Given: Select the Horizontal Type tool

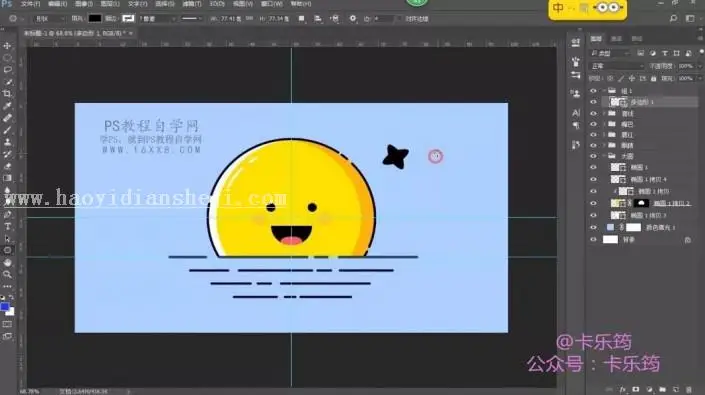Looking at the screenshot, I should 7,226.
